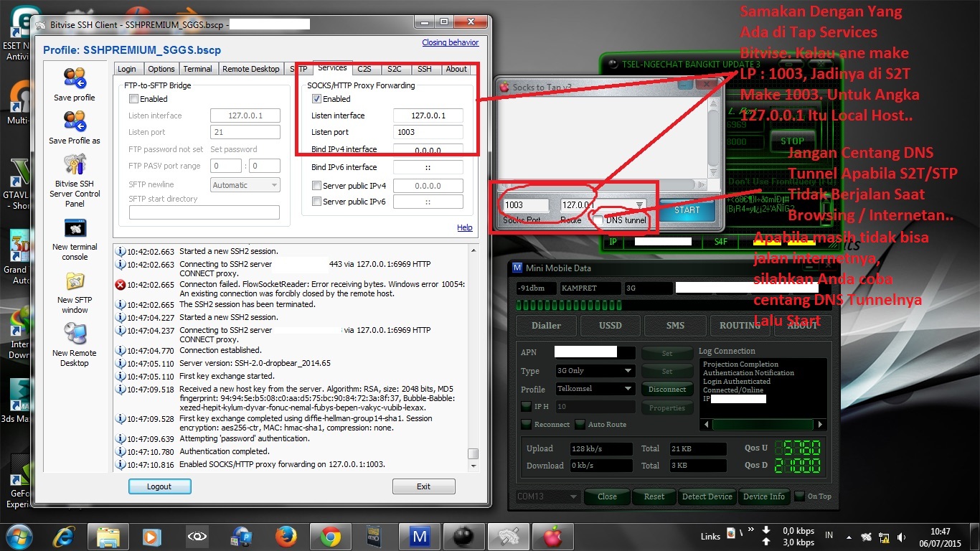Viewport: 980px width, 551px height.
Task: Switch to the black orb app on the taskbar
Action: coord(463,536)
